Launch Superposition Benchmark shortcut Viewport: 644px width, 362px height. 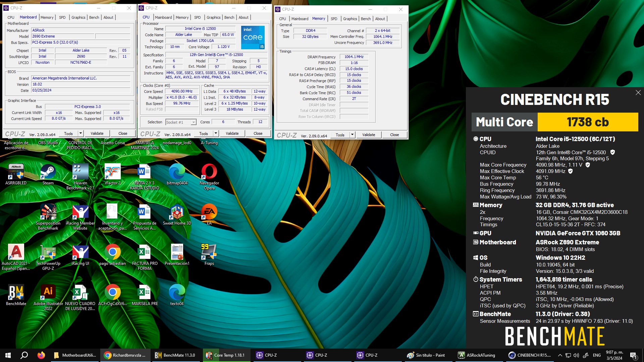48,217
